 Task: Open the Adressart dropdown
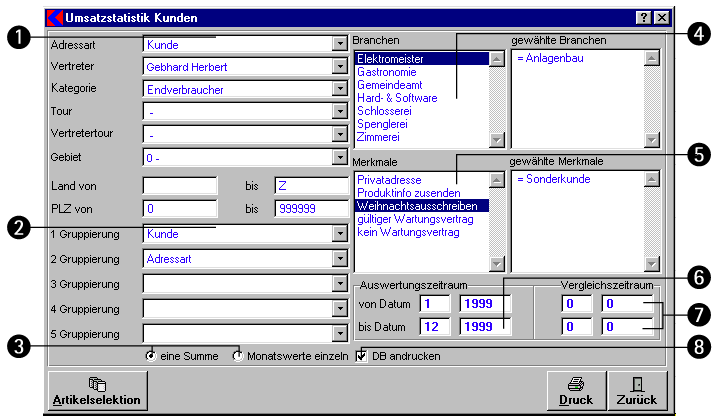pyautogui.click(x=339, y=45)
